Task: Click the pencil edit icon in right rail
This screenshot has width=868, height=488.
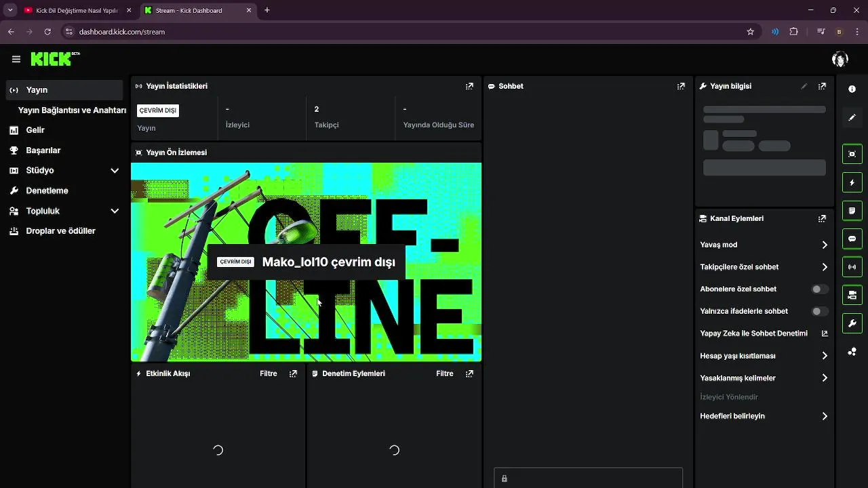Action: (x=852, y=118)
